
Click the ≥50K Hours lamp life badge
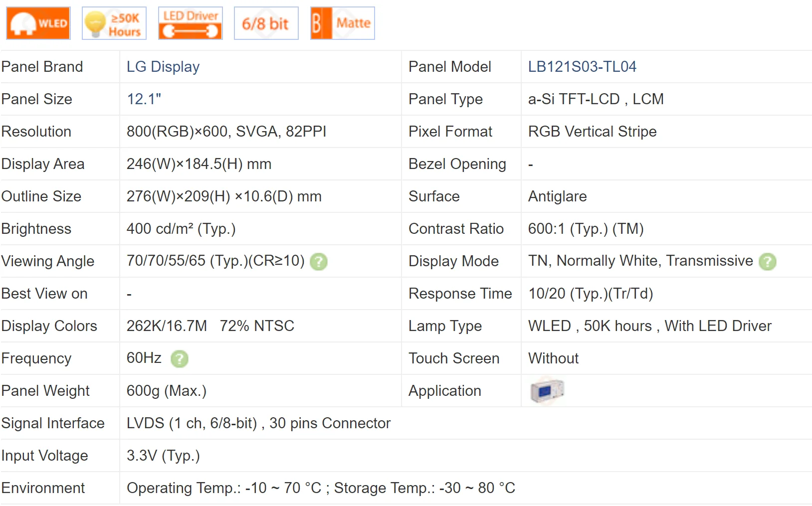coord(114,23)
